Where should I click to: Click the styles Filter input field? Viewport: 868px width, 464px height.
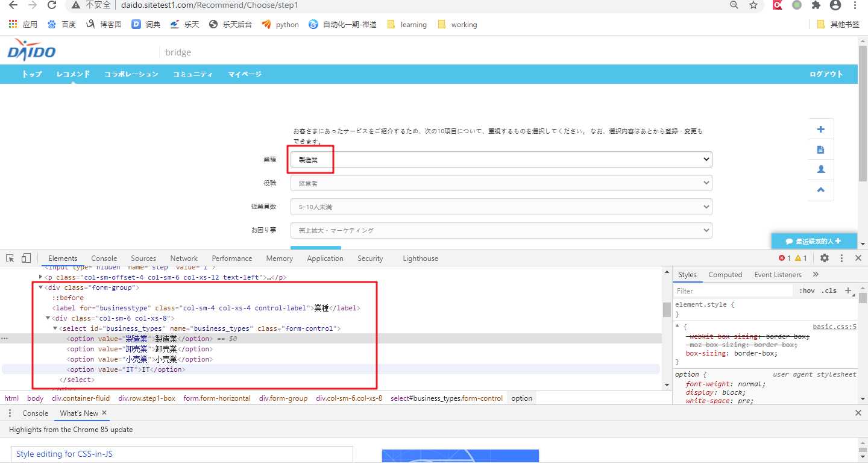tap(734, 290)
